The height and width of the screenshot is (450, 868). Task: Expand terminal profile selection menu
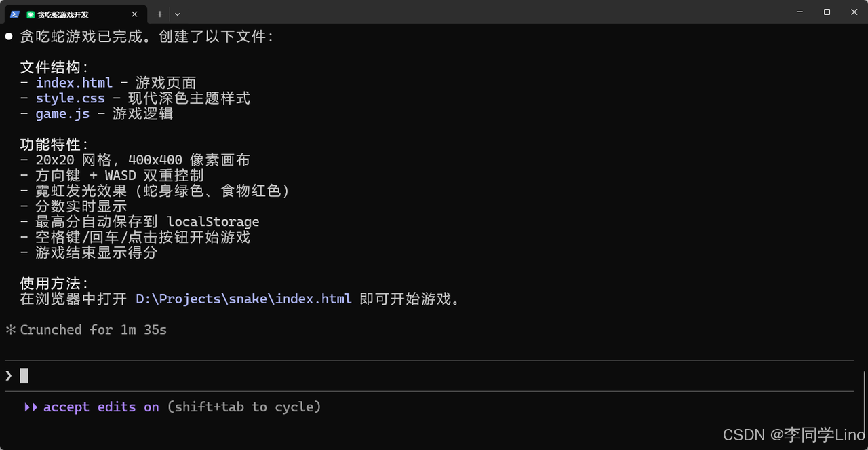pos(177,14)
